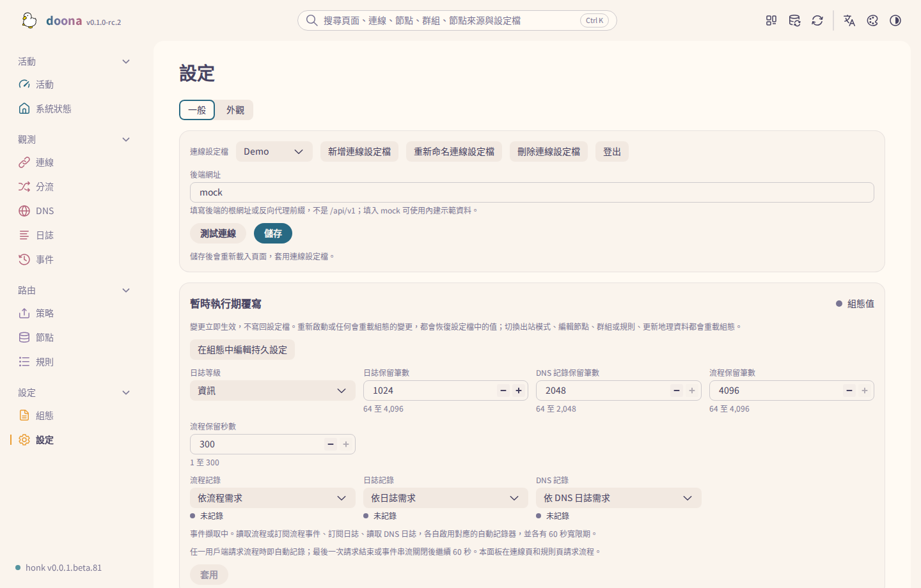Click the doona duck logo
This screenshot has width=921, height=588.
[29, 20]
